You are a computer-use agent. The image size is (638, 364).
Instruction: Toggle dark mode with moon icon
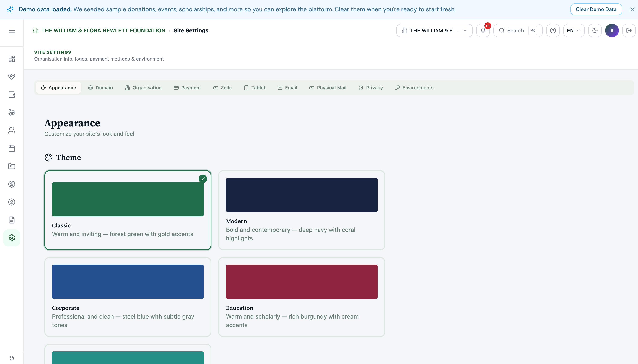click(x=595, y=30)
